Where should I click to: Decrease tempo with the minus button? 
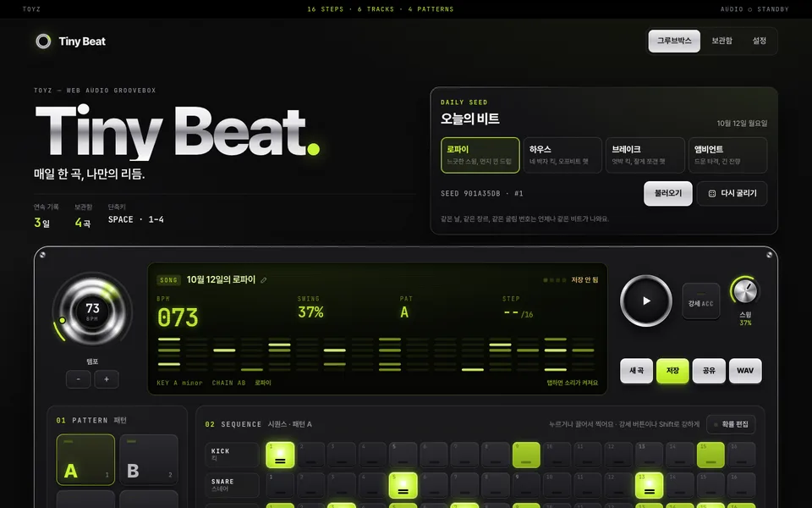[78, 379]
